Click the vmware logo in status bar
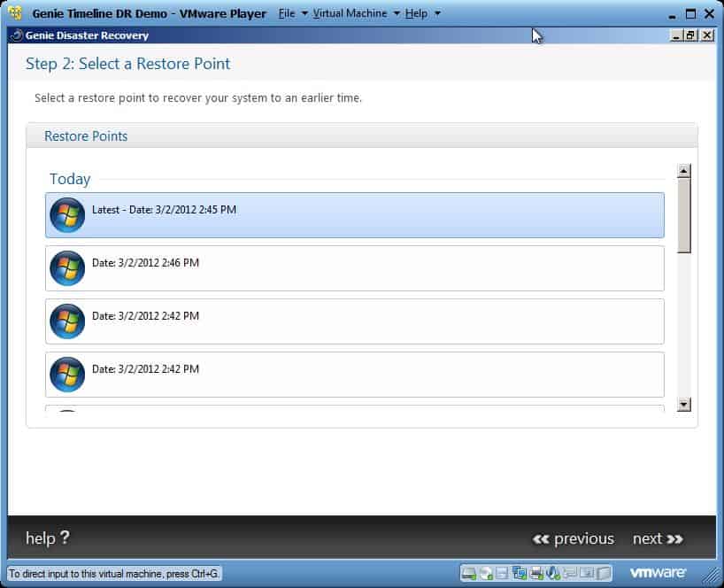This screenshot has height=588, width=724. 658,573
